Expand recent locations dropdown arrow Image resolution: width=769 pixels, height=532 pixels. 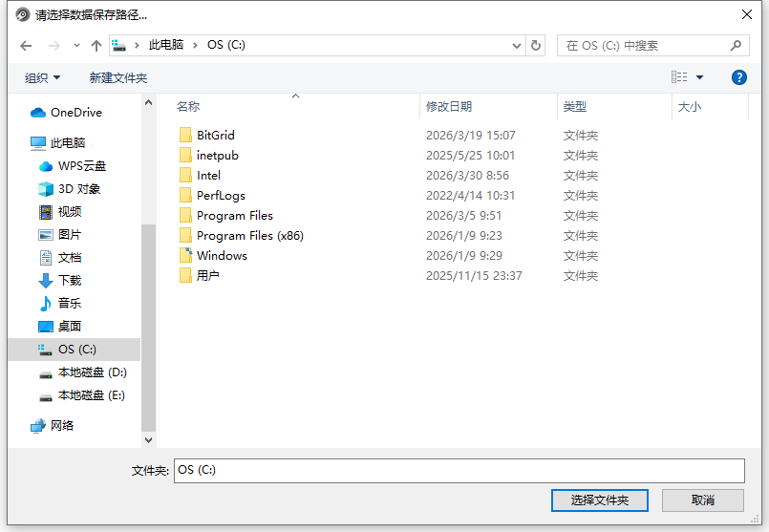pyautogui.click(x=76, y=46)
